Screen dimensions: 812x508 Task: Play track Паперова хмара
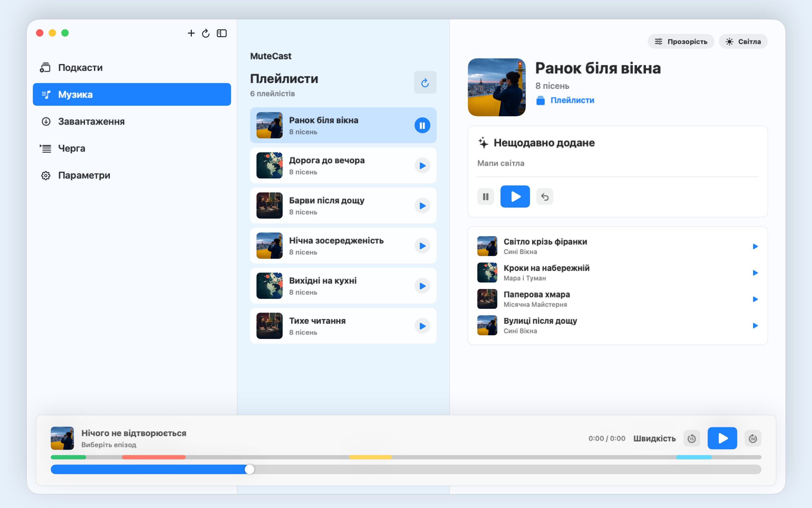tap(755, 299)
